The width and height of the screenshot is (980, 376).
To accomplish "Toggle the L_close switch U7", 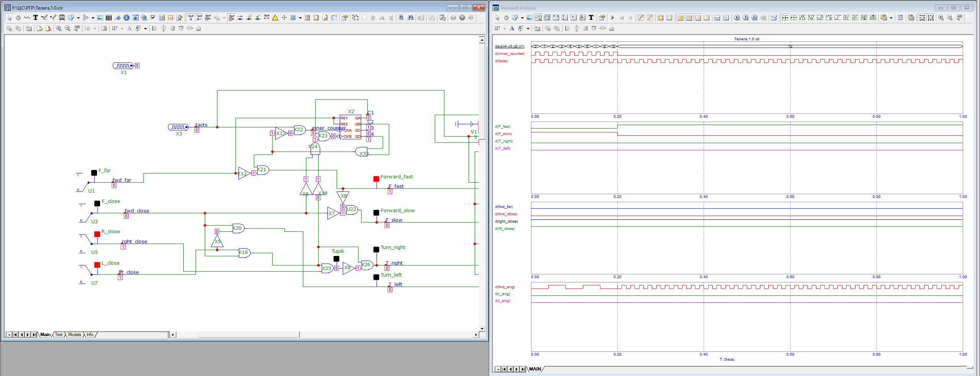I will click(87, 274).
